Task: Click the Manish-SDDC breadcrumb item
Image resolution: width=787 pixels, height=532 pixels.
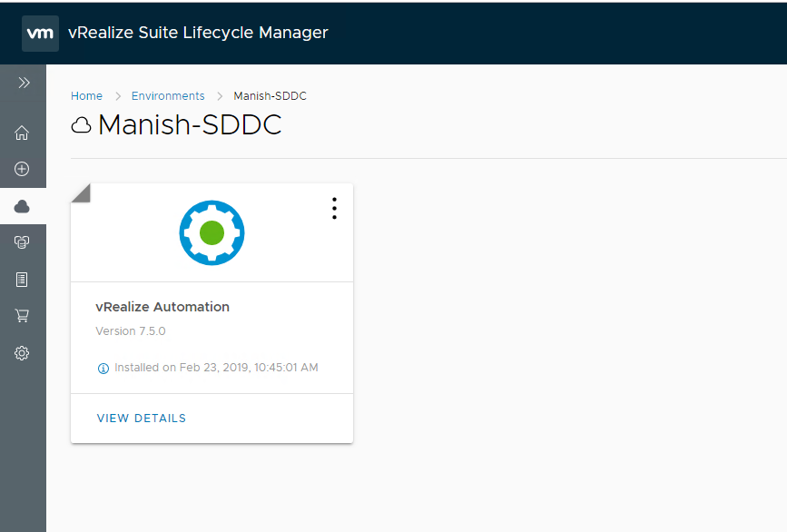Action: [x=271, y=96]
